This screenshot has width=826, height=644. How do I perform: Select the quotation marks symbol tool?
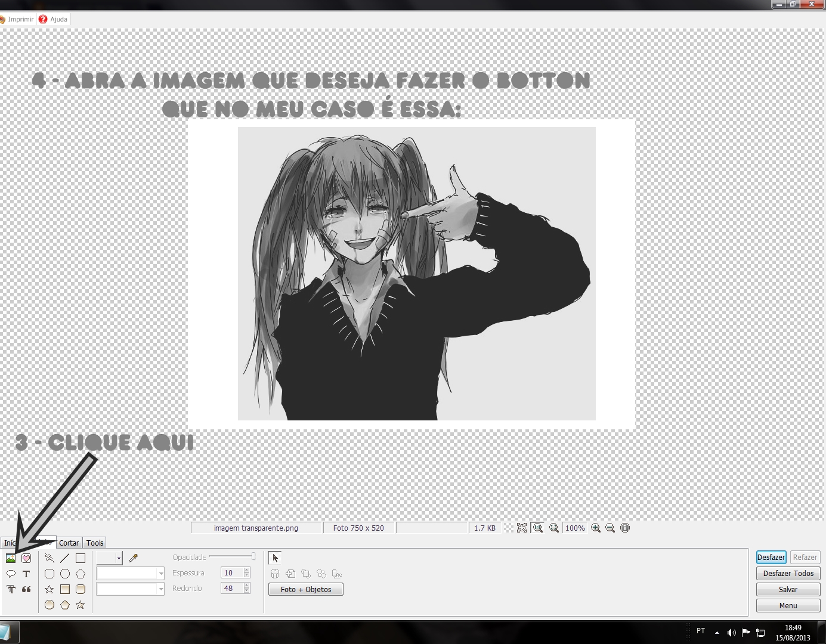[26, 589]
